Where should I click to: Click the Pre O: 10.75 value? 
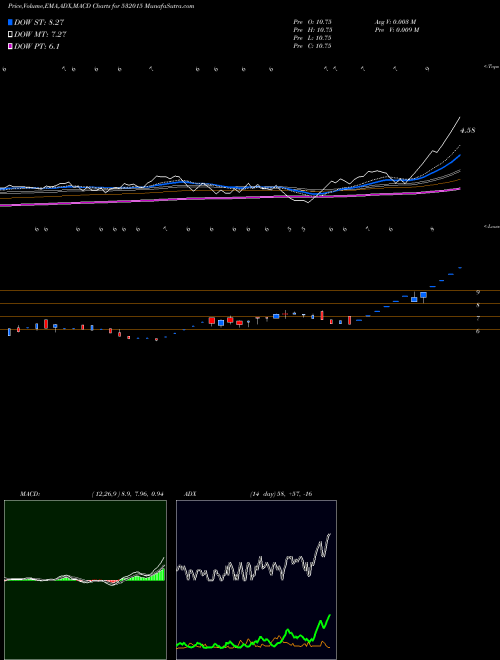[x=313, y=22]
